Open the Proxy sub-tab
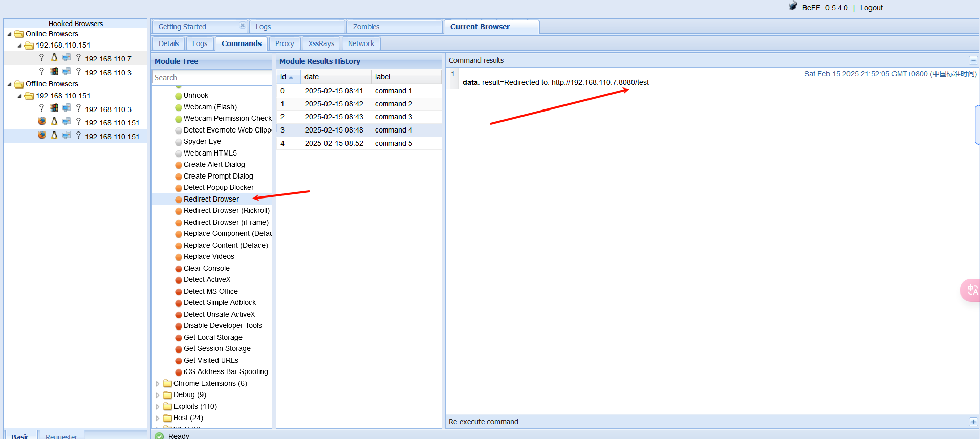 point(285,43)
